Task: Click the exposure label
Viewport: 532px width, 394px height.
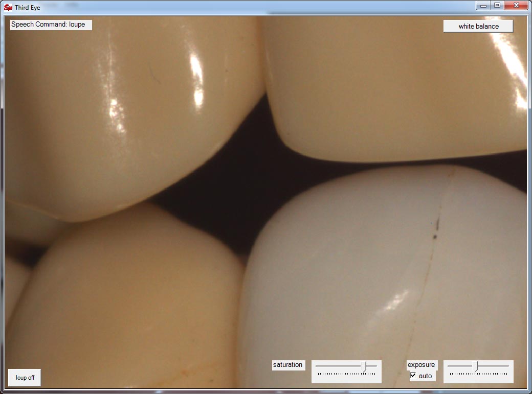Action: click(x=421, y=365)
